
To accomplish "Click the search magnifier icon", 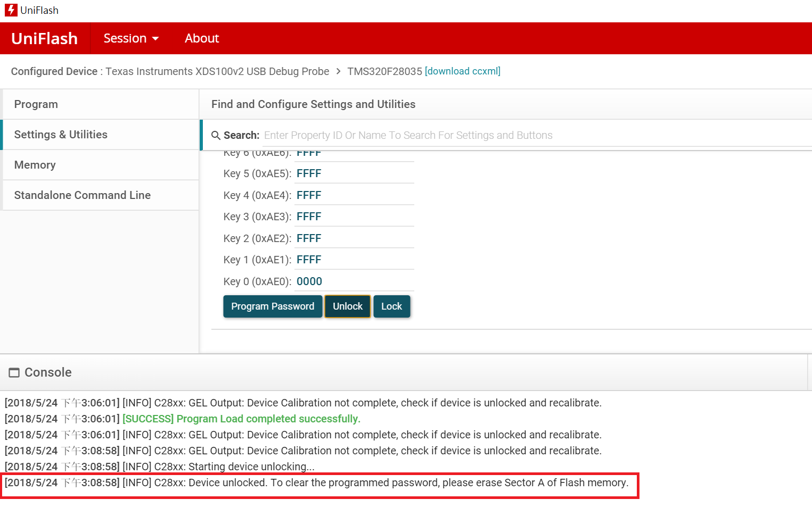I will [x=216, y=136].
